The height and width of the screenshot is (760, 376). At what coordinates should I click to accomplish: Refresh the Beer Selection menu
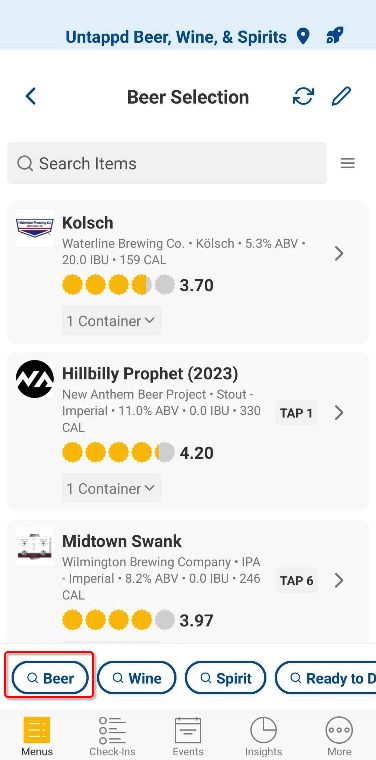303,96
